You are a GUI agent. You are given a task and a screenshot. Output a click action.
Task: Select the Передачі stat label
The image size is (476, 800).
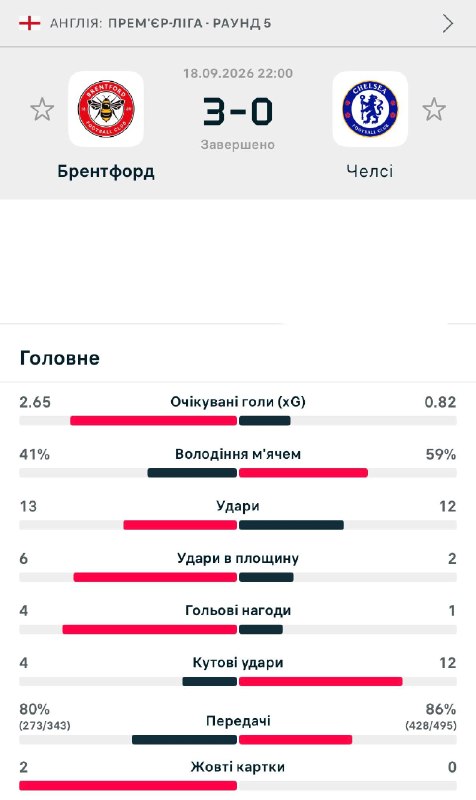pyautogui.click(x=238, y=721)
